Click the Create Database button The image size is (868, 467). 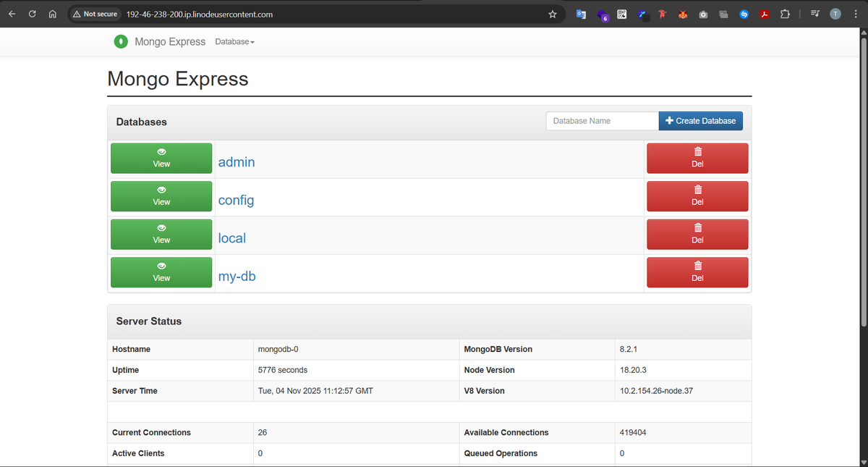pyautogui.click(x=700, y=121)
